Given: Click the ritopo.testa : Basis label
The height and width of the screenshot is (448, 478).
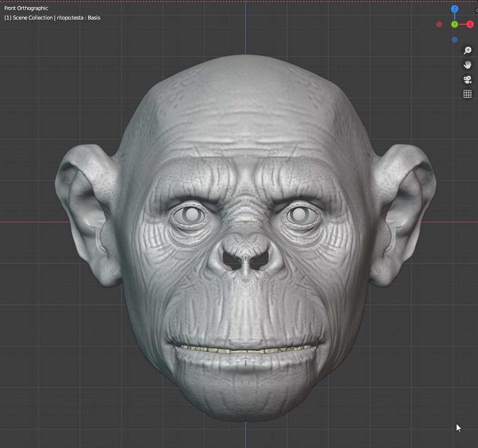Looking at the screenshot, I should click(x=80, y=18).
